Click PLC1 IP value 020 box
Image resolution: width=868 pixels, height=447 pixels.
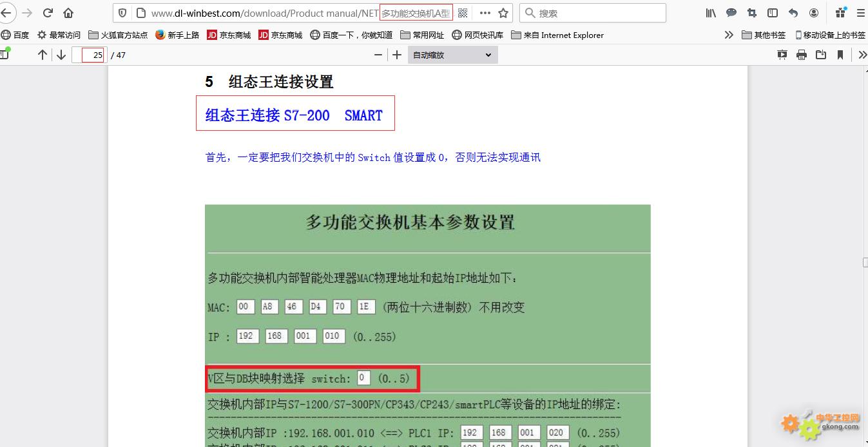[x=558, y=432]
